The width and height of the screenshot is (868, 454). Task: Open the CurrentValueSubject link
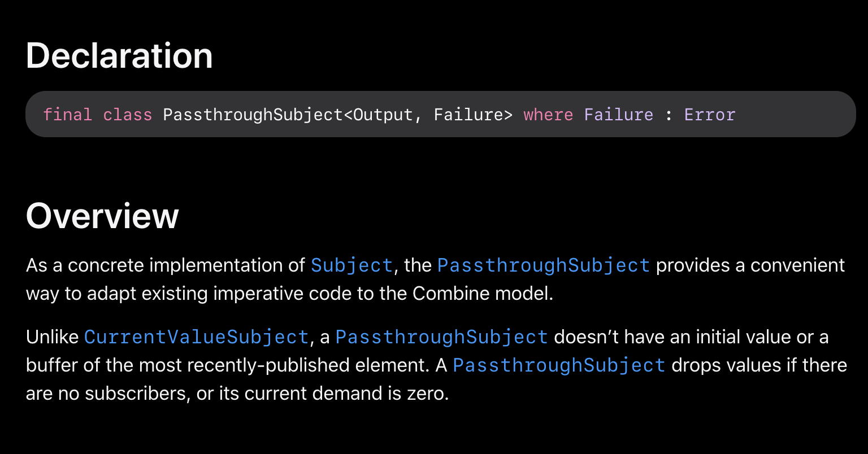tap(196, 337)
